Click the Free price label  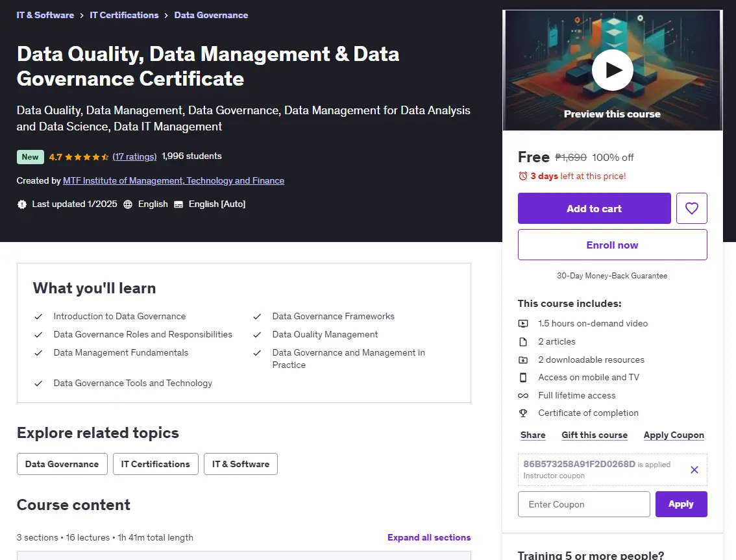534,157
